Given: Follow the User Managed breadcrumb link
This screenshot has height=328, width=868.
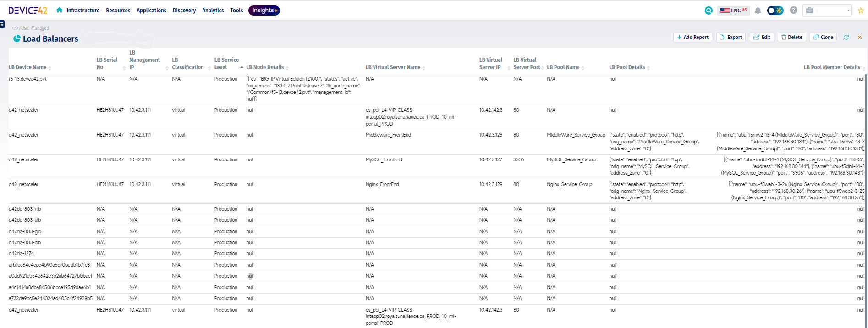Looking at the screenshot, I should 35,28.
